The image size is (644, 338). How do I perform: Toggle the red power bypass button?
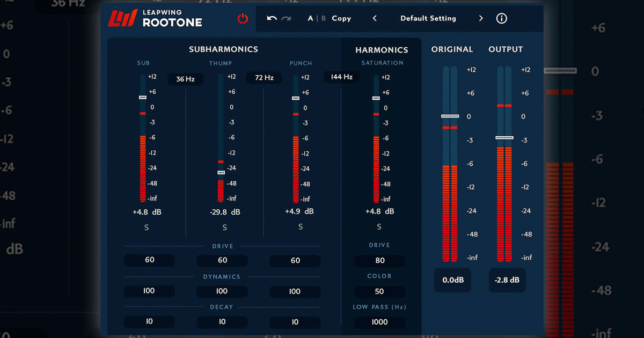pyautogui.click(x=243, y=19)
